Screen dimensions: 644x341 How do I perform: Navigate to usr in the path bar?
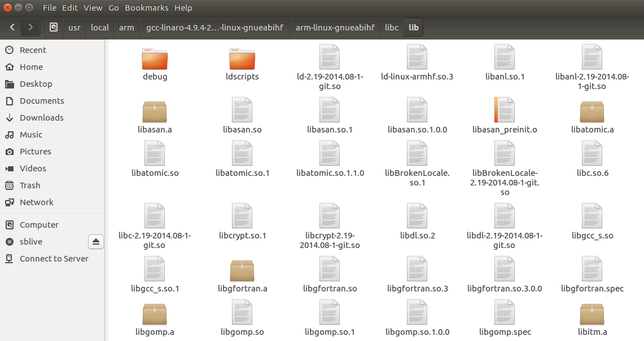click(x=75, y=28)
